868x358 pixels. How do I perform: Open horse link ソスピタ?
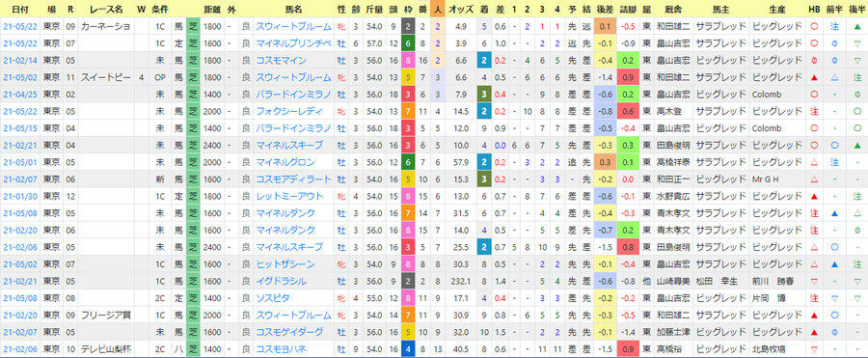[x=272, y=298]
